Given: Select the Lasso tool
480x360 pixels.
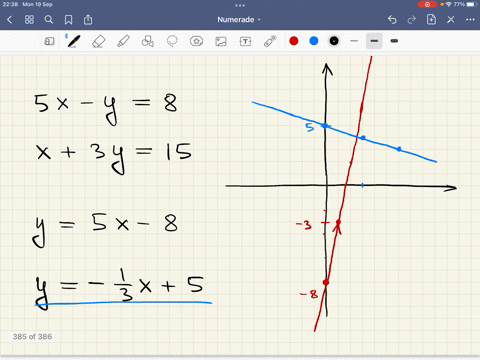Looking at the screenshot, I should pos(172,41).
